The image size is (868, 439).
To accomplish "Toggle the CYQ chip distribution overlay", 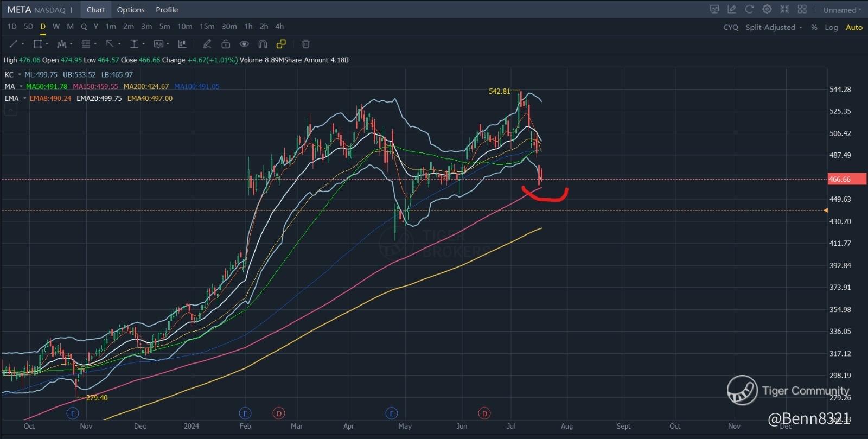I will [x=731, y=27].
